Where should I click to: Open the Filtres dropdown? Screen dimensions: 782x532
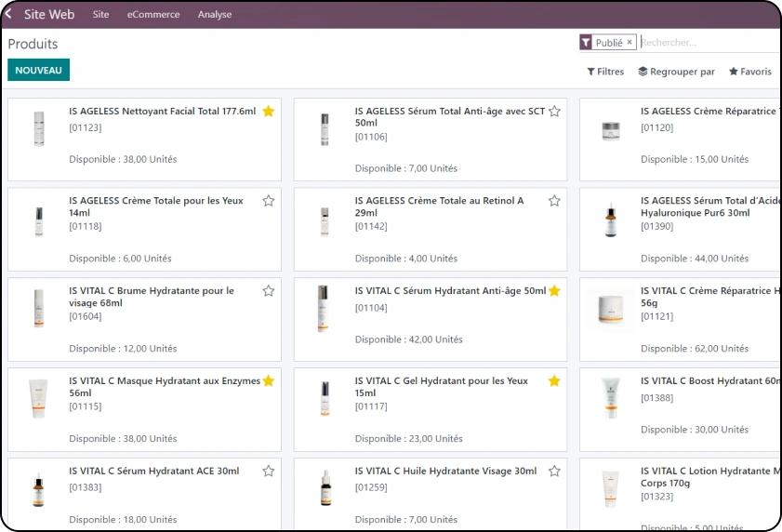pos(605,72)
